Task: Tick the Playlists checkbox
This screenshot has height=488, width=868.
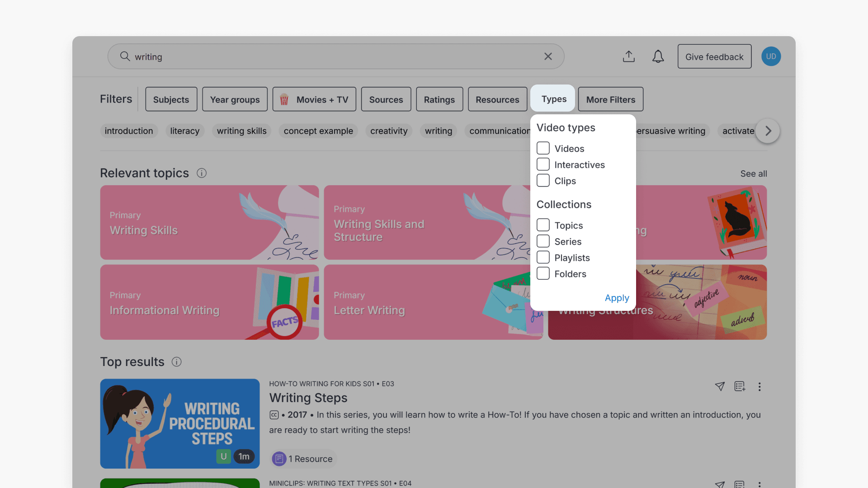Action: coord(543,258)
